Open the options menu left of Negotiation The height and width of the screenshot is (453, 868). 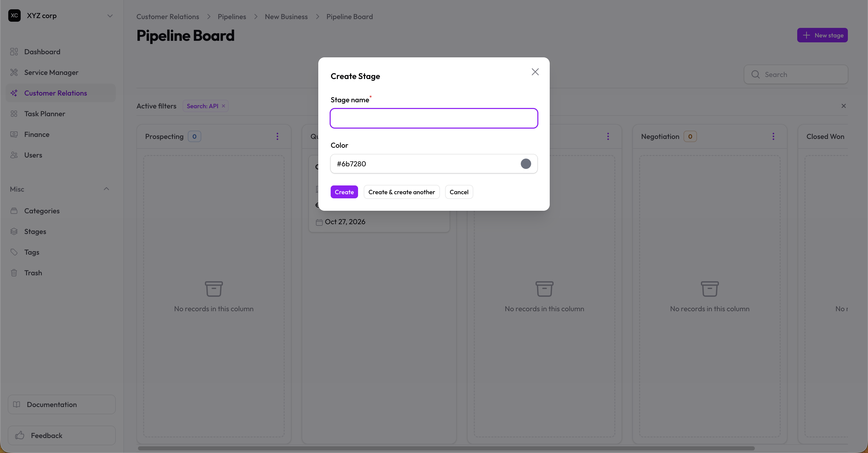point(608,136)
